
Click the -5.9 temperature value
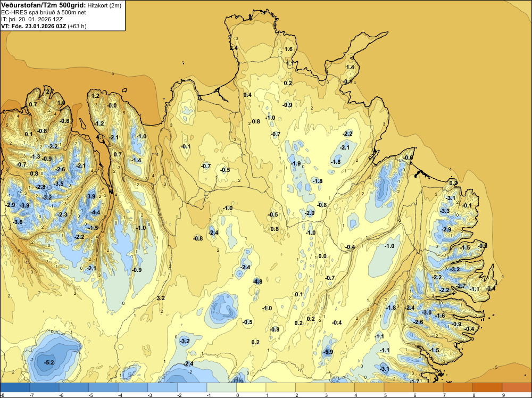[328, 352]
